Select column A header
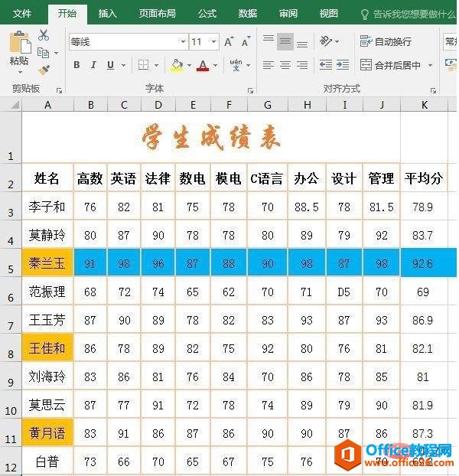Image resolution: width=459 pixels, height=476 pixels. point(47,105)
